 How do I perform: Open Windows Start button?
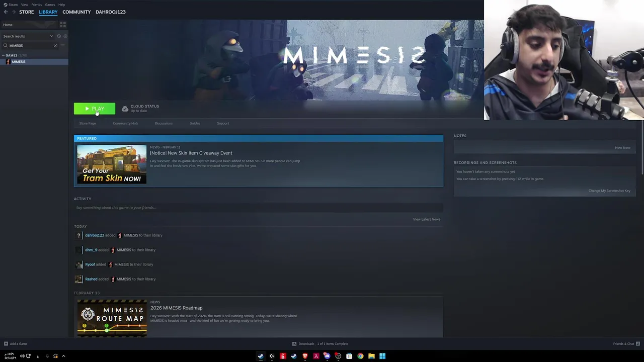coord(382,356)
